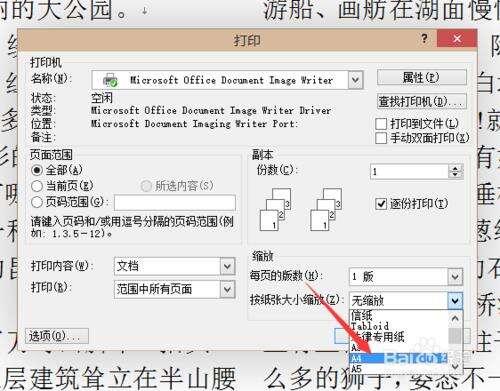
Task: Close the 打印 dialog with the red X
Action: coord(457,39)
